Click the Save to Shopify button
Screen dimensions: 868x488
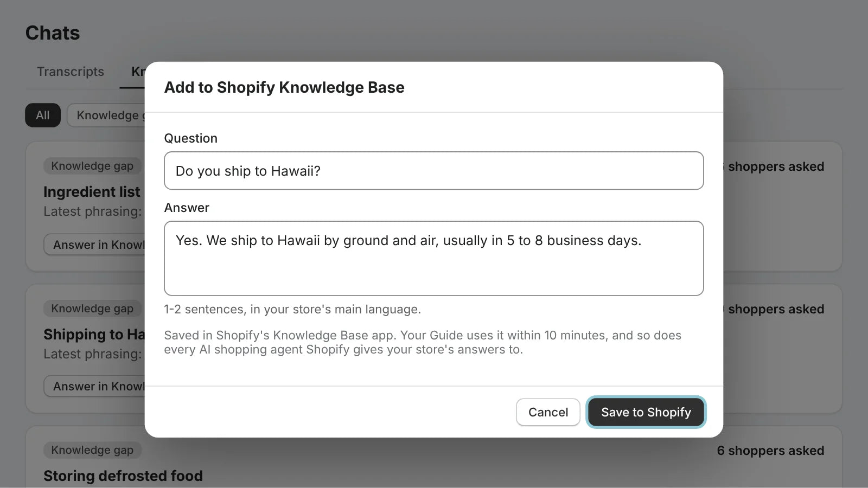coord(646,412)
